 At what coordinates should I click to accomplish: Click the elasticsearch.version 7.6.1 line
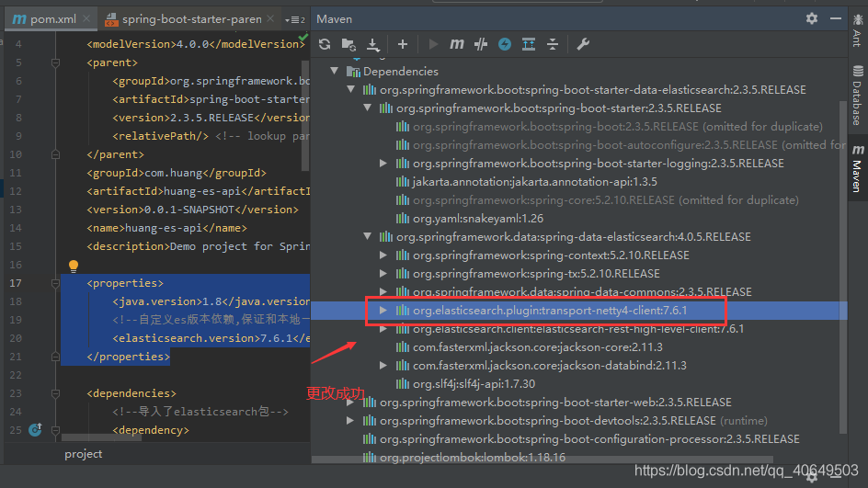coord(211,338)
